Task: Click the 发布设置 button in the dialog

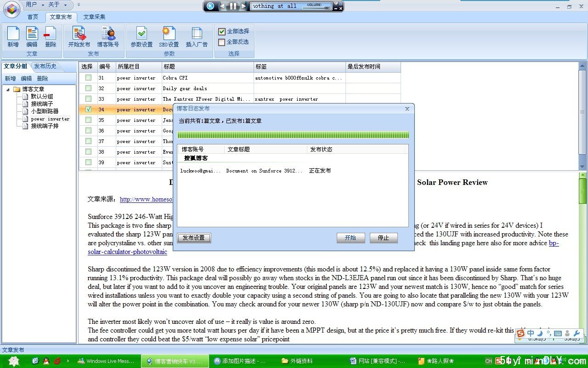Action: click(x=194, y=238)
